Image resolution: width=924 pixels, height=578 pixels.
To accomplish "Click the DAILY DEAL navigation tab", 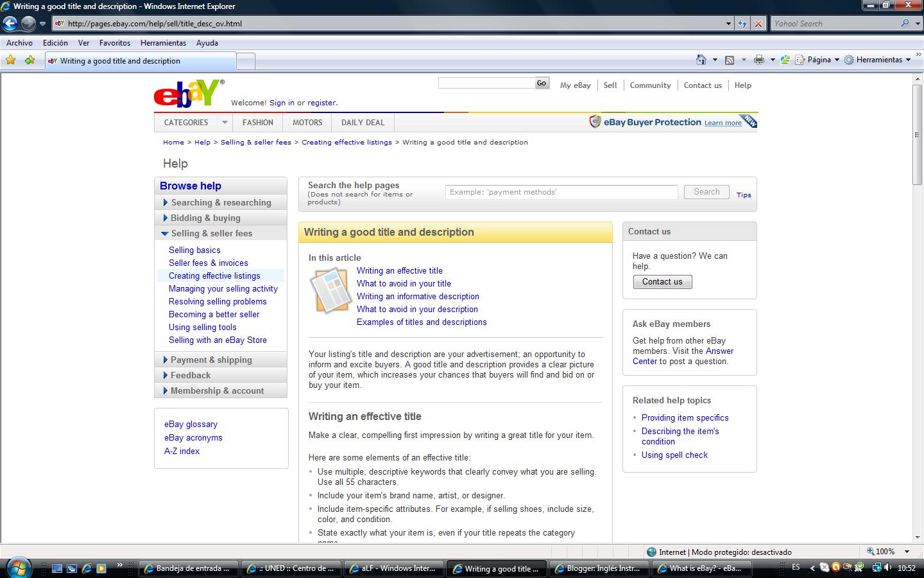I will (363, 122).
